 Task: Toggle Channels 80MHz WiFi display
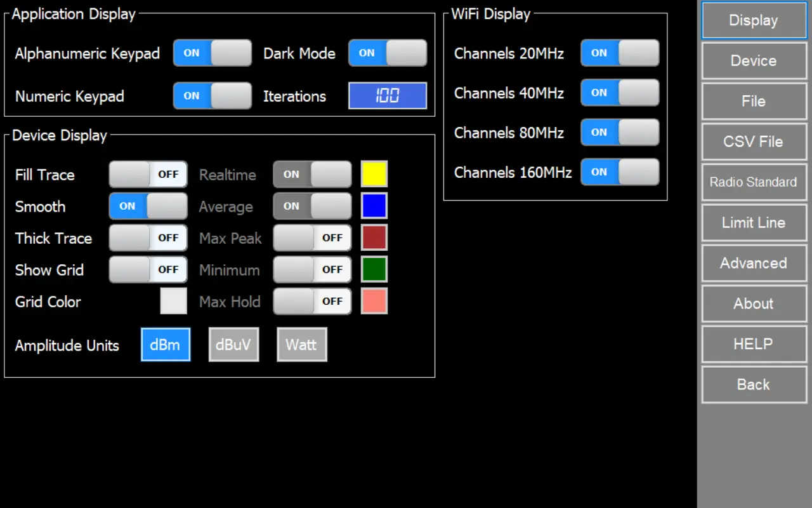620,133
